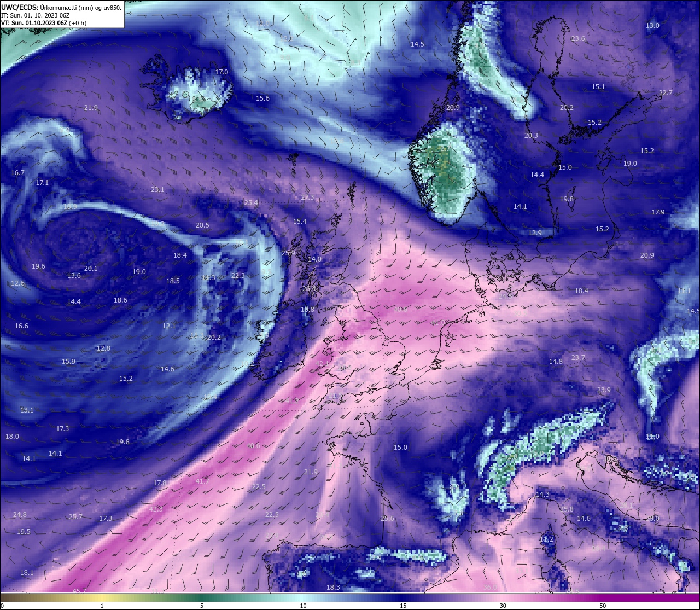
Task: Click the 42.1 value over Wales
Action: pyautogui.click(x=322, y=364)
